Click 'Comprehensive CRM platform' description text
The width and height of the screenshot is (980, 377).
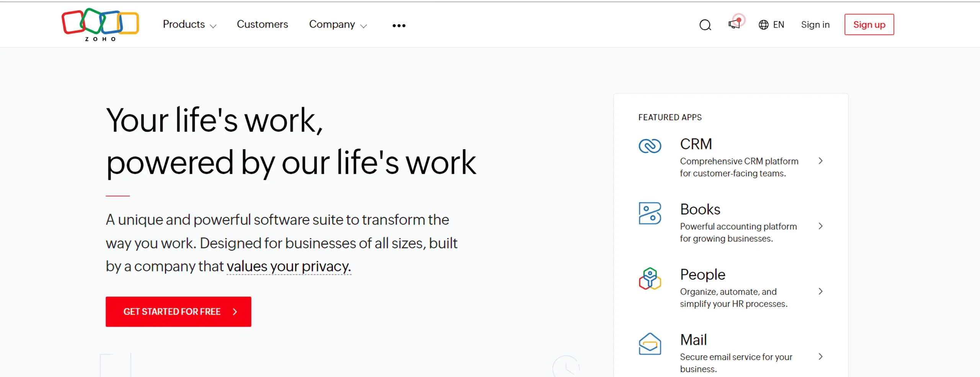coord(739,167)
